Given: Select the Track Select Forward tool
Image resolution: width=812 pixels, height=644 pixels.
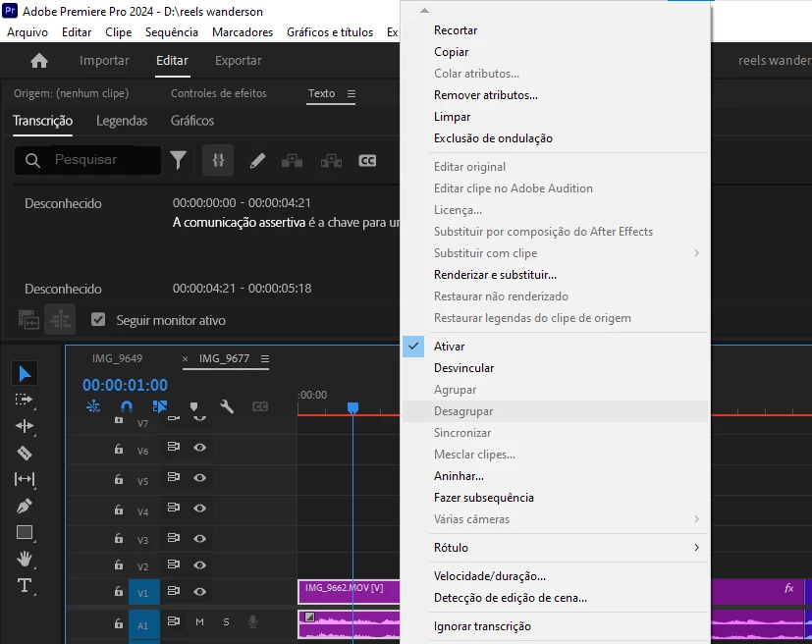Looking at the screenshot, I should tap(25, 400).
